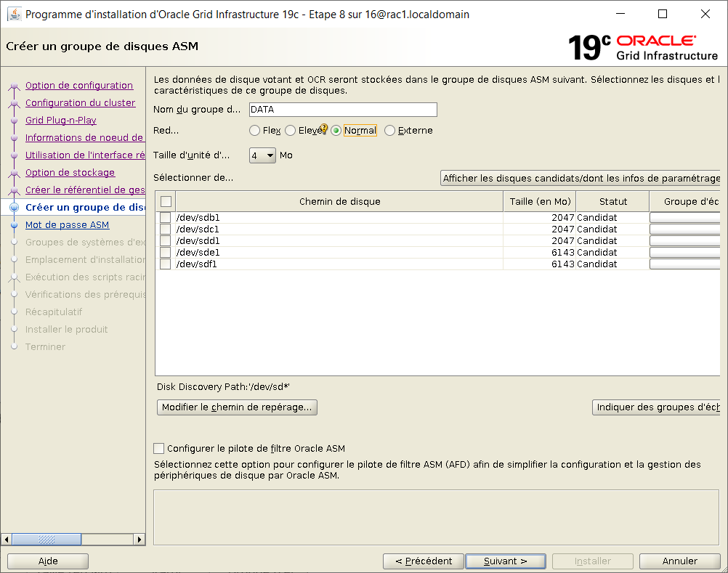The height and width of the screenshot is (573, 728).
Task: Click the /dev/sdb1 disk path cell
Action: point(339,218)
